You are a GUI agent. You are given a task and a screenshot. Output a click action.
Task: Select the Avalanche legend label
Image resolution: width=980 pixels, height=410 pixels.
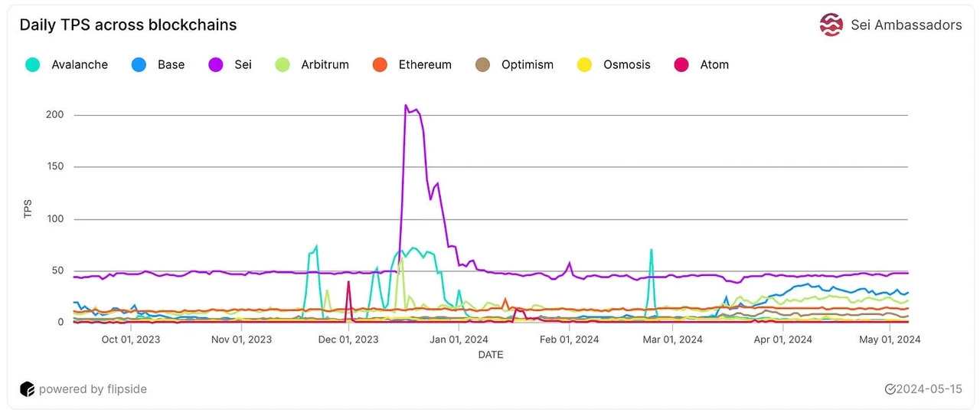click(x=80, y=65)
